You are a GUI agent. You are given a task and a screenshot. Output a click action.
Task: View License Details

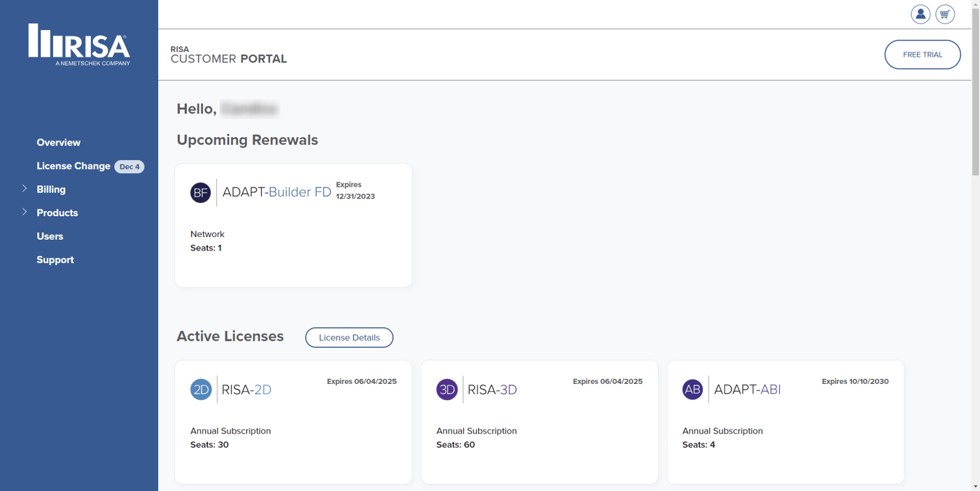click(x=349, y=337)
